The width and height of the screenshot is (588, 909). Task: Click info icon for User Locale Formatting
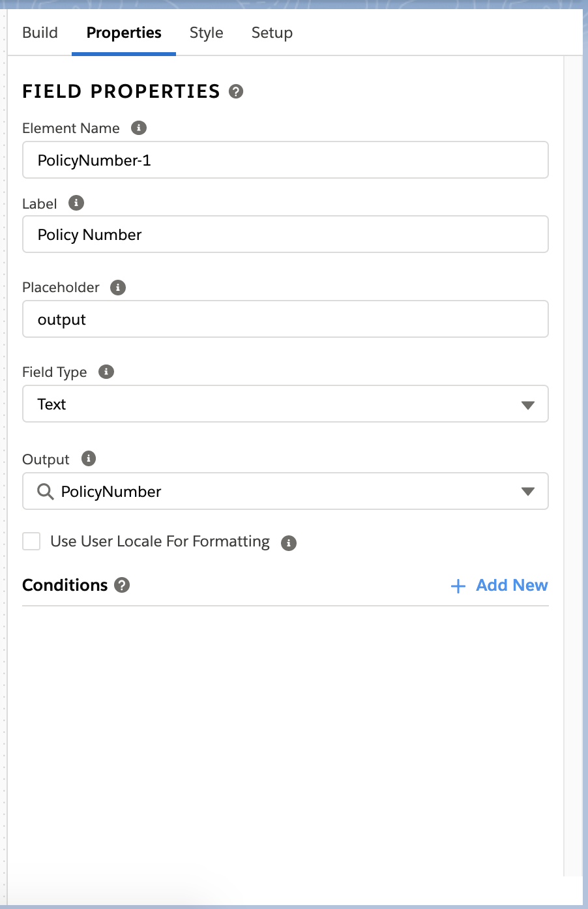(x=289, y=543)
